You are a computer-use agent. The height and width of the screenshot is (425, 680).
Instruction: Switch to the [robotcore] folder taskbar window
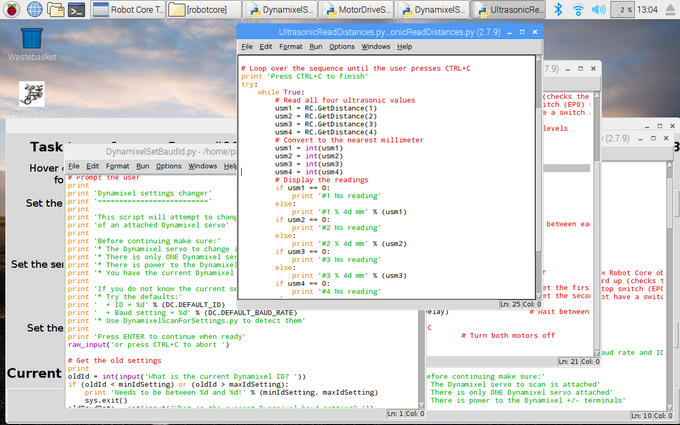tap(204, 10)
